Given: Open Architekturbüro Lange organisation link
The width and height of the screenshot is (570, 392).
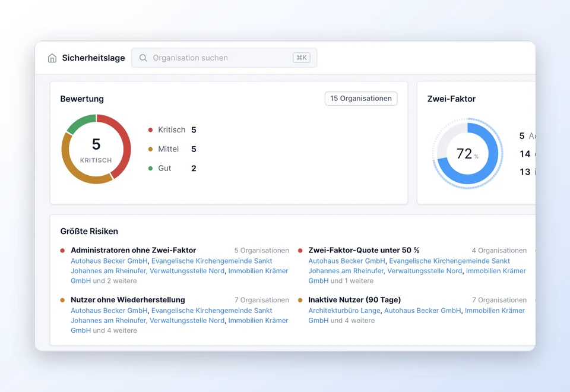Looking at the screenshot, I should (344, 311).
